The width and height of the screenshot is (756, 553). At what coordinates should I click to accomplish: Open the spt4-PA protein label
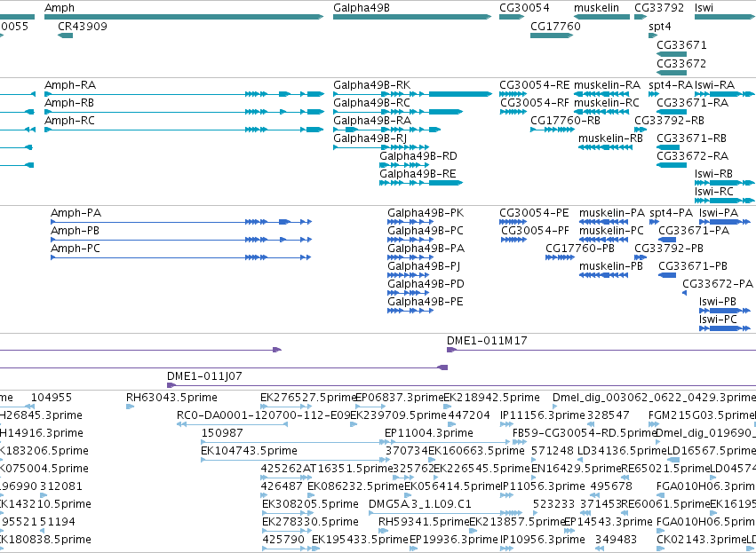671,213
